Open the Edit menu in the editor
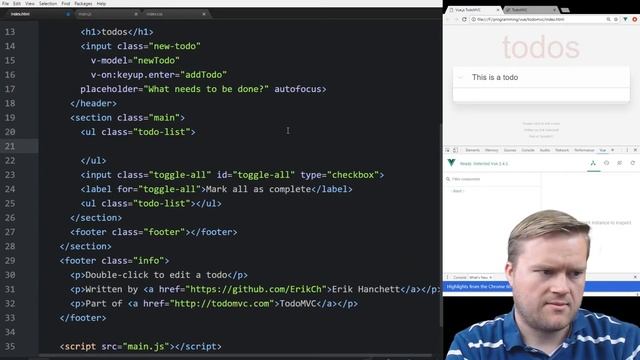The width and height of the screenshot is (640, 360). point(17,3)
